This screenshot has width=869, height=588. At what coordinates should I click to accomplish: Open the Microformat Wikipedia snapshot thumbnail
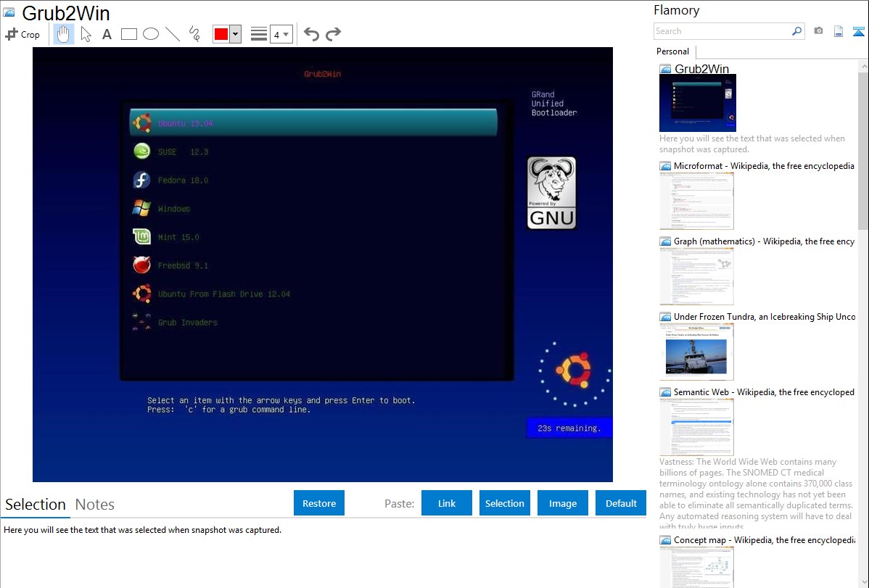(x=696, y=201)
